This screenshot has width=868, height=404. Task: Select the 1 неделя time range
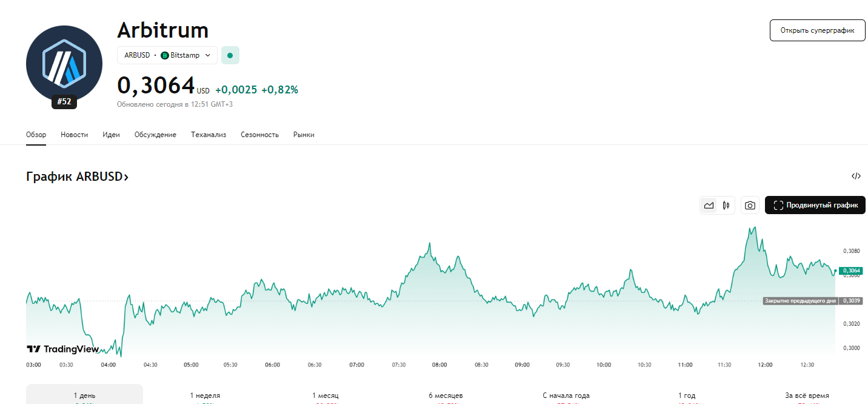205,396
